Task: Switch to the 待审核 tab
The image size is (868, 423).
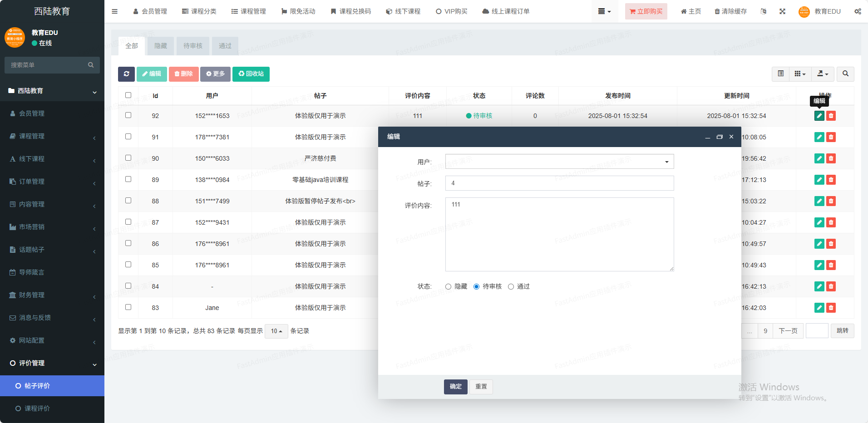Action: coord(192,46)
